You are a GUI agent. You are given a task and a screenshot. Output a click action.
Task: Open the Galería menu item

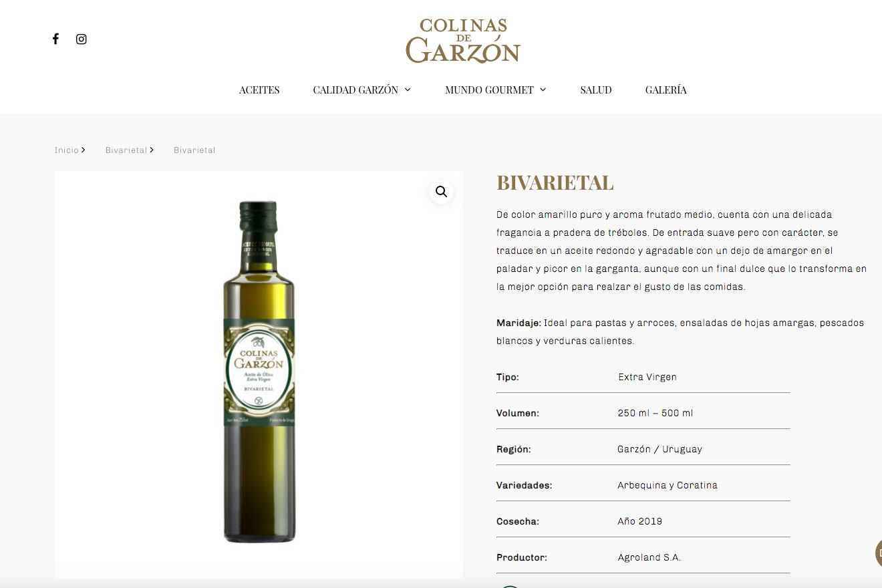coord(666,90)
